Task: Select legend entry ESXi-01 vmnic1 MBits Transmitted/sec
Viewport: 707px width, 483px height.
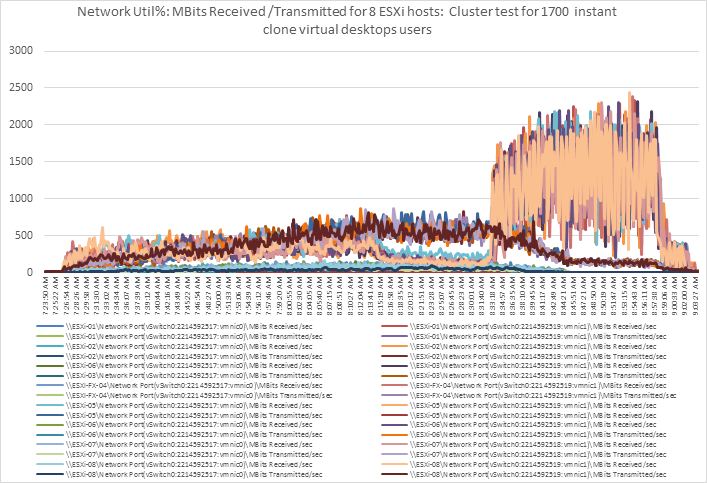Action: 523,336
